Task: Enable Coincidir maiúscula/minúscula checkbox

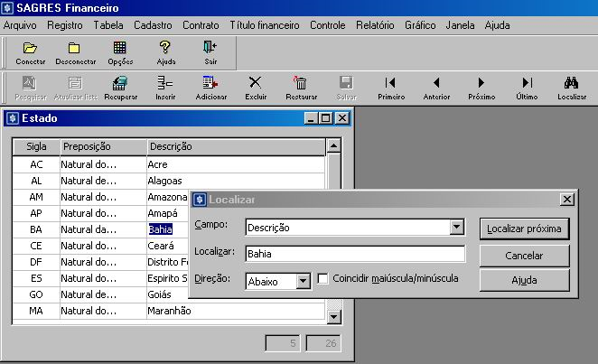Action: (x=322, y=279)
